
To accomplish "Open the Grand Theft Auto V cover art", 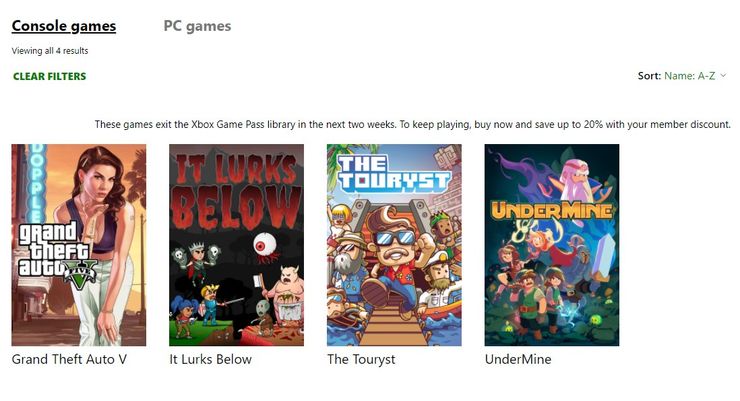I will [x=79, y=245].
